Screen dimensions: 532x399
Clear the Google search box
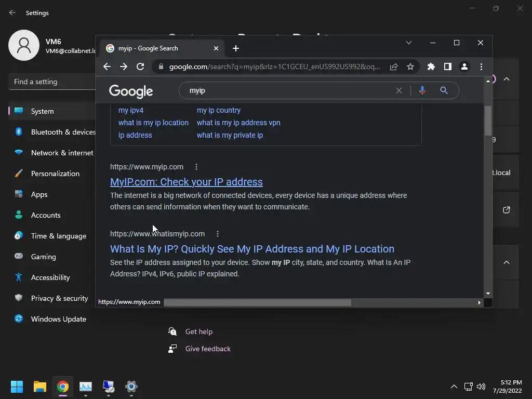(x=399, y=90)
